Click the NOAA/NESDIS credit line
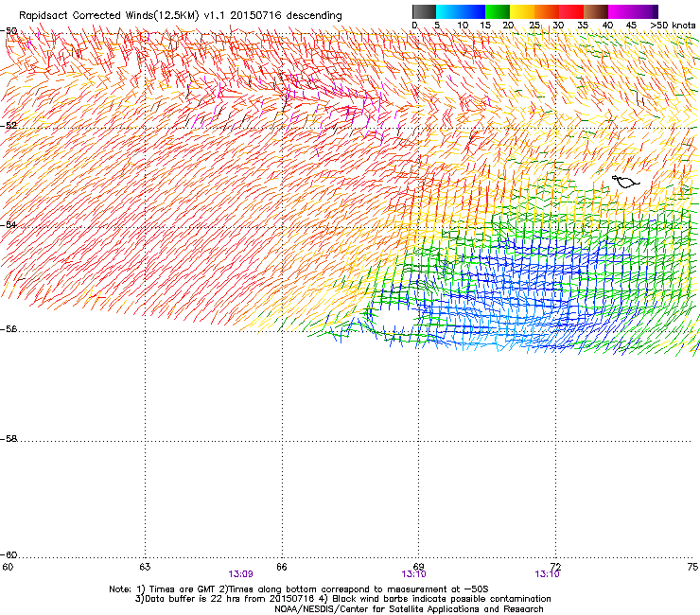The height and width of the screenshot is (615, 700). 409,609
